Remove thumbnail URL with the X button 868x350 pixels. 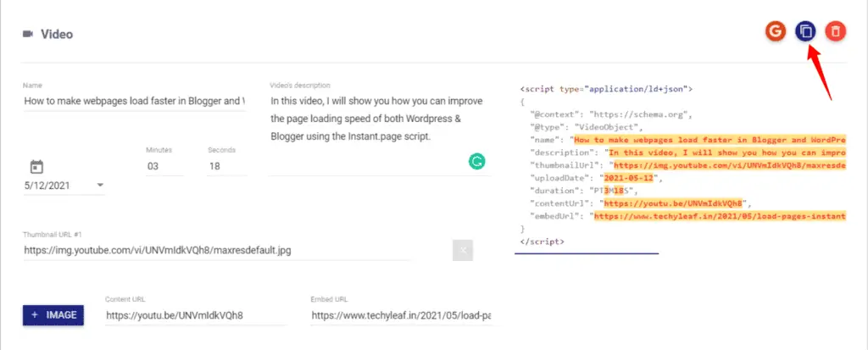pos(463,250)
